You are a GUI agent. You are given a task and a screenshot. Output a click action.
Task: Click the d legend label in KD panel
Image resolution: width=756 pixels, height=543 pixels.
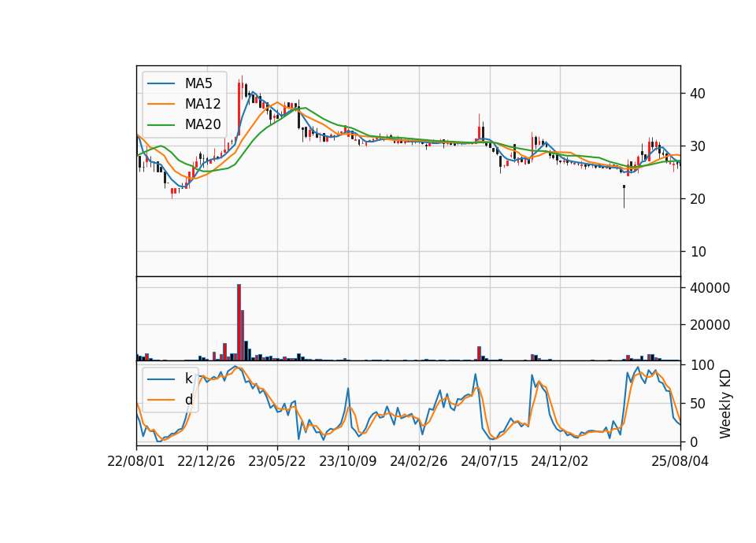[x=188, y=400]
